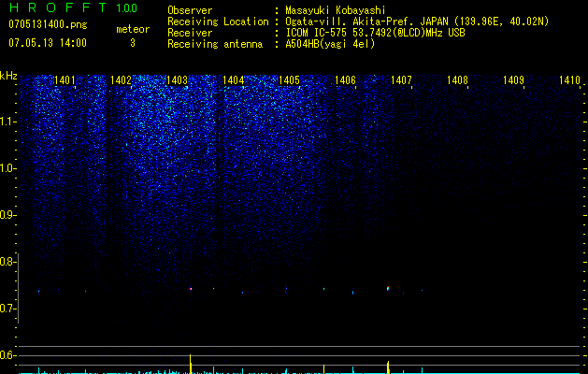Click the 1407 time axis label
The height and width of the screenshot is (374, 588).
coord(401,79)
